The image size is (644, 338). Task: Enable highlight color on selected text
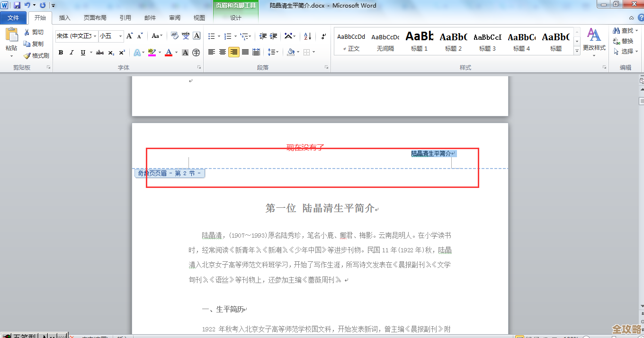(152, 53)
